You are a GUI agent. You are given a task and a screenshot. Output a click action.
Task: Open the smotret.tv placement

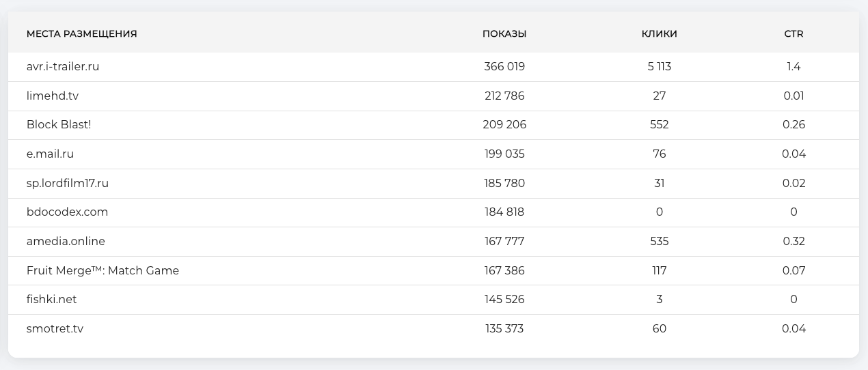tap(55, 329)
